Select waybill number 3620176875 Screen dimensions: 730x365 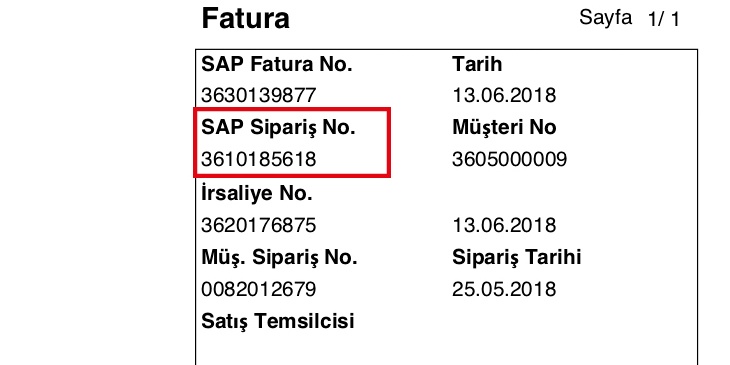coord(258,225)
